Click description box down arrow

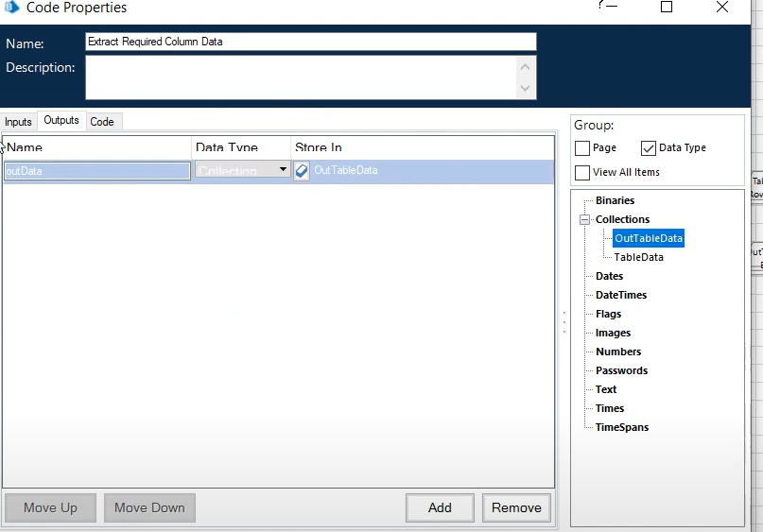525,88
